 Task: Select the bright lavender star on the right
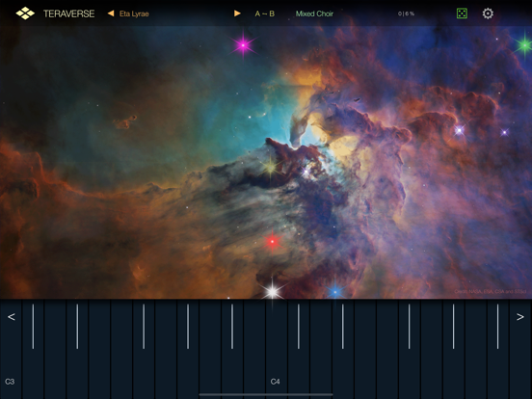459,130
